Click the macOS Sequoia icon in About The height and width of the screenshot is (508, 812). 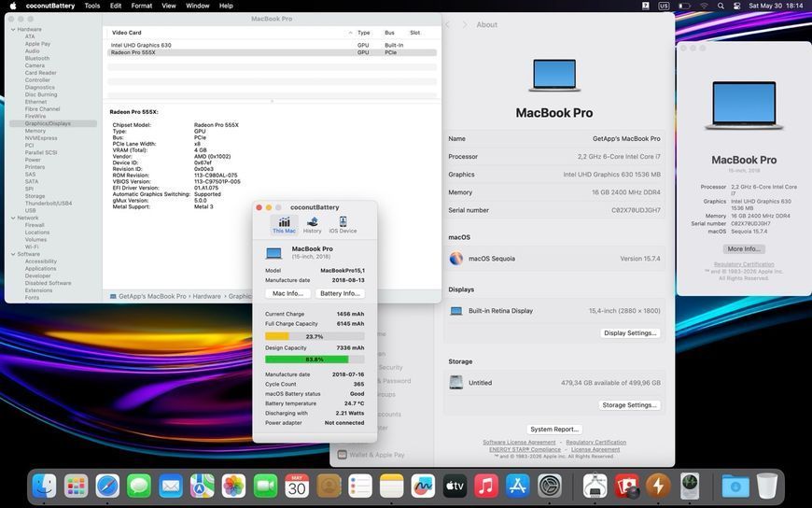456,258
